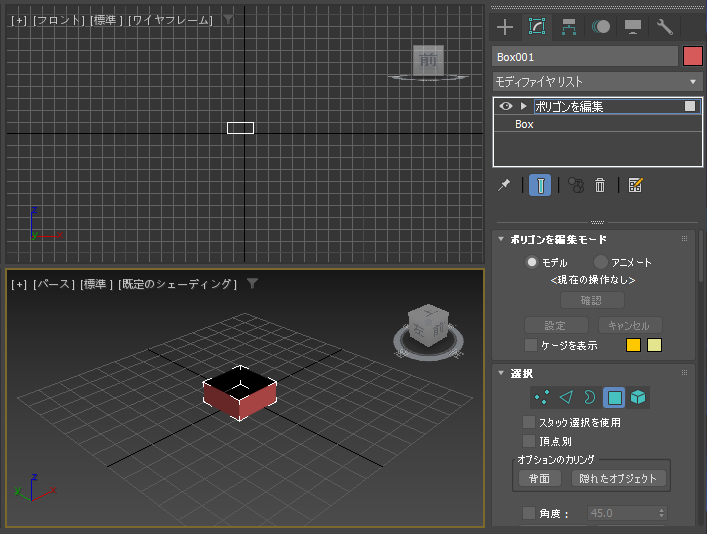Open [フロント] view menu label

click(x=59, y=20)
